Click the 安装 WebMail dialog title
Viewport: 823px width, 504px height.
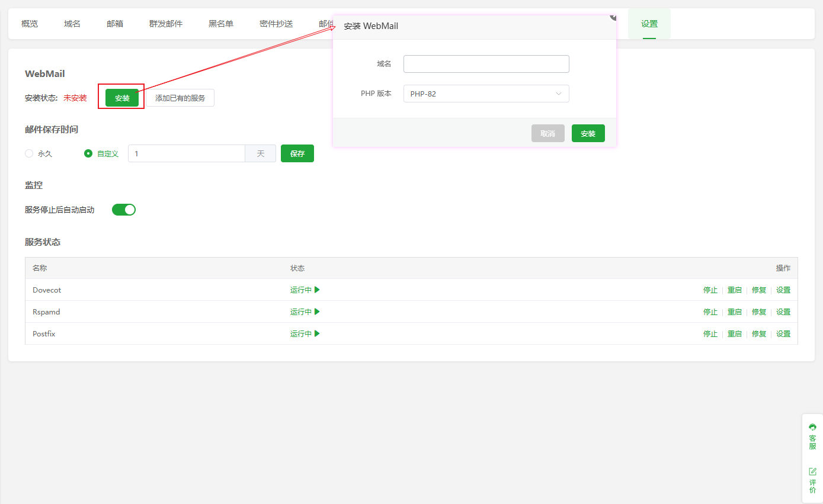tap(371, 26)
